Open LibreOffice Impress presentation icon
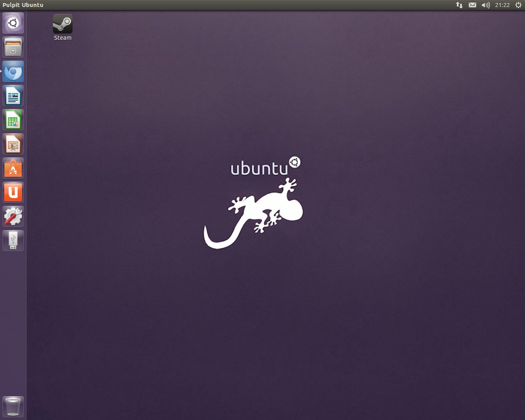525x420 pixels. click(x=13, y=144)
